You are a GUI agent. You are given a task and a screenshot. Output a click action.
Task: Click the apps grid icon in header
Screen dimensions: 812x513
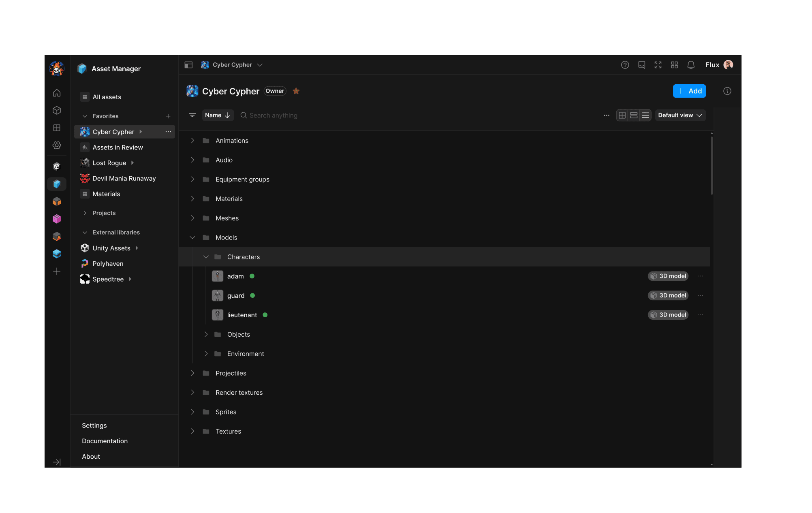coord(674,65)
